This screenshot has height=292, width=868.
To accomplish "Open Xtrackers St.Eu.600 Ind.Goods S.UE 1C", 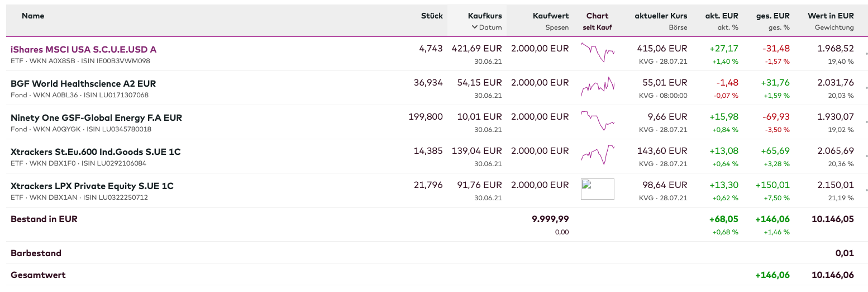I will click(x=96, y=152).
